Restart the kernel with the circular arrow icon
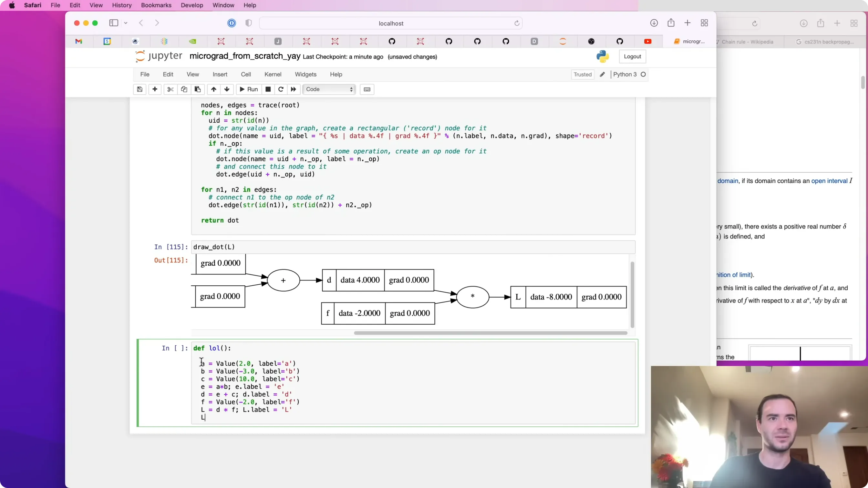The height and width of the screenshot is (488, 868). 281,89
